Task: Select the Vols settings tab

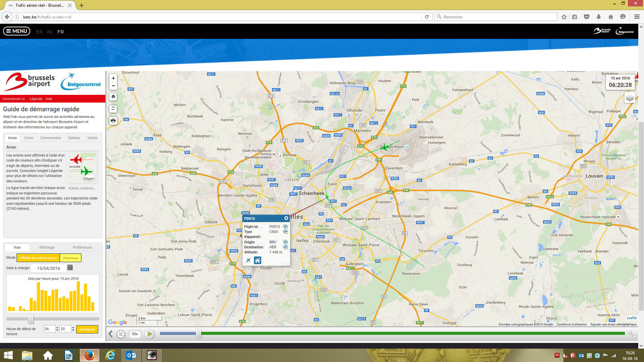Action: [x=17, y=247]
